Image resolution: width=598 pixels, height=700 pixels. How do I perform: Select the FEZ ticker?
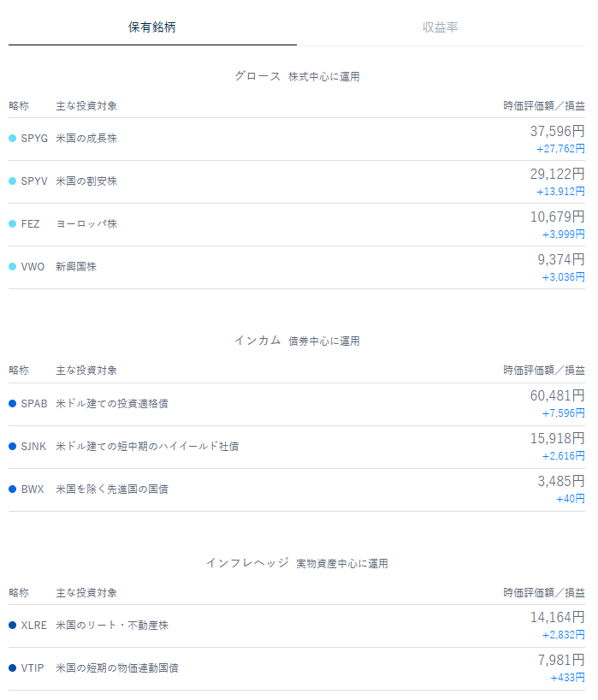tap(30, 224)
